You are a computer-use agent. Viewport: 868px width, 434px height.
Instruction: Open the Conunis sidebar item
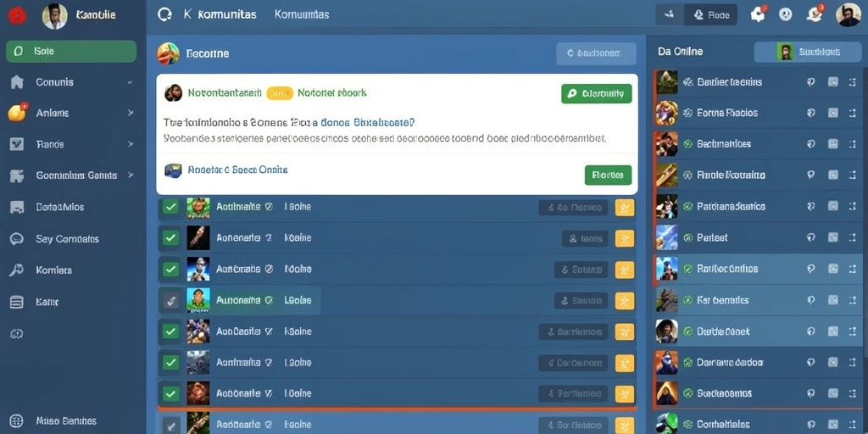[71, 82]
